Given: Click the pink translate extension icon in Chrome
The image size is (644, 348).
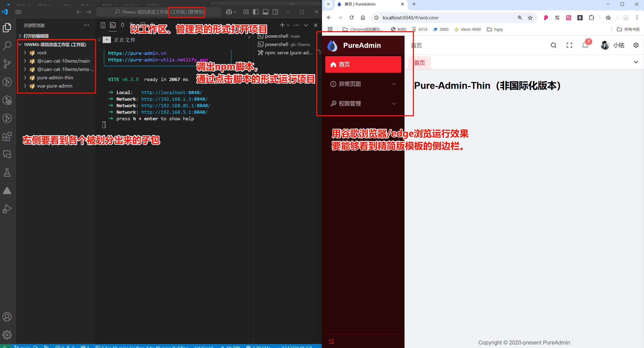Looking at the screenshot, I should click(569, 18).
